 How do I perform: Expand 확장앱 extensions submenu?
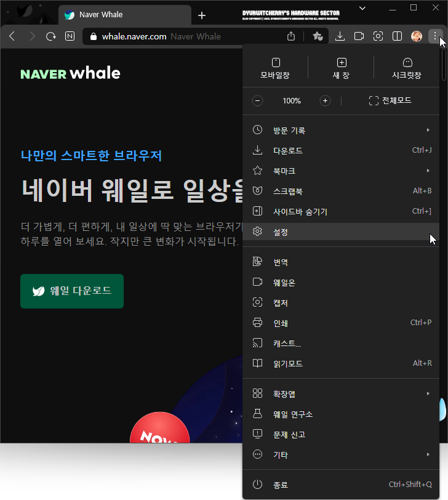point(341,394)
